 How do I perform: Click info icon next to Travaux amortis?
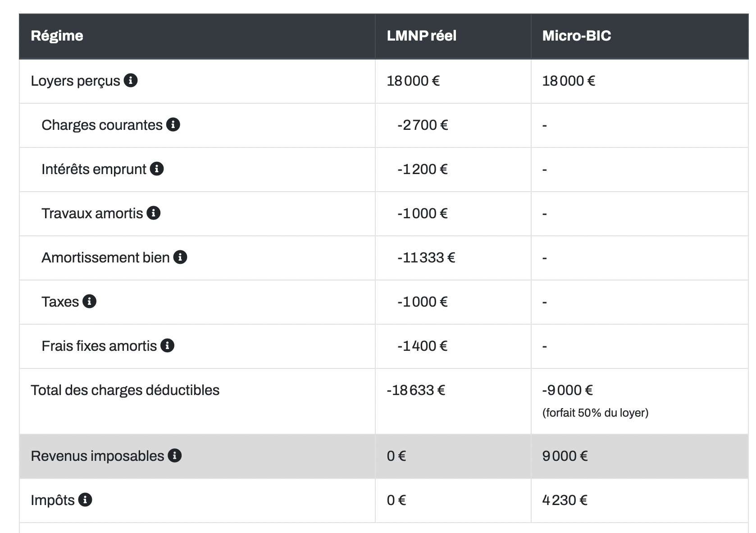point(154,213)
